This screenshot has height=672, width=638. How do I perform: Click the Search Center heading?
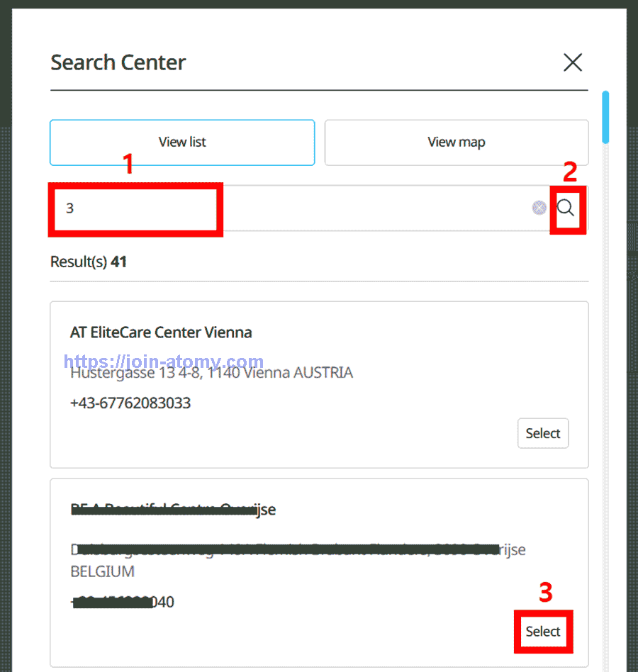(x=118, y=62)
